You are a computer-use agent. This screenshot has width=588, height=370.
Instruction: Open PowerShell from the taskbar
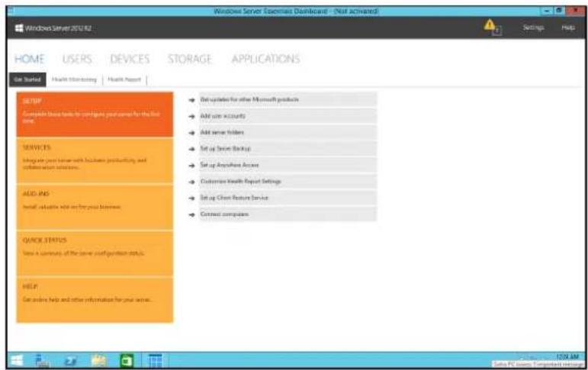pos(70,361)
